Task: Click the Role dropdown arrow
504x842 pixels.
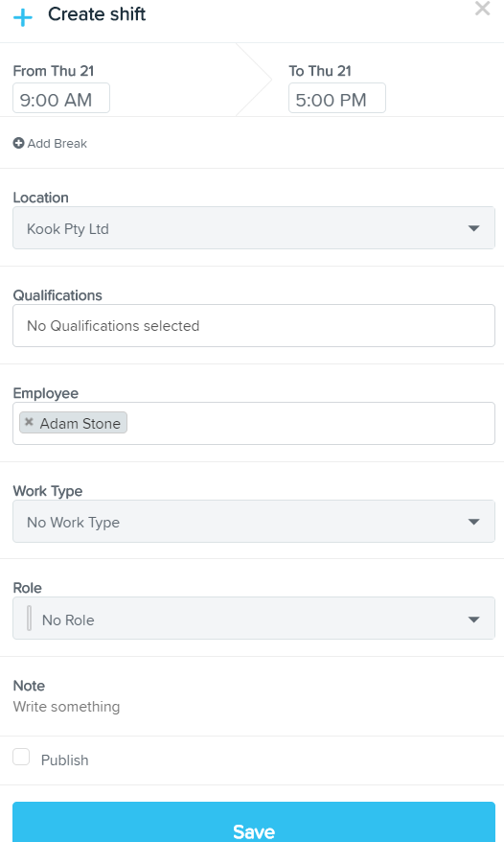Action: [473, 620]
